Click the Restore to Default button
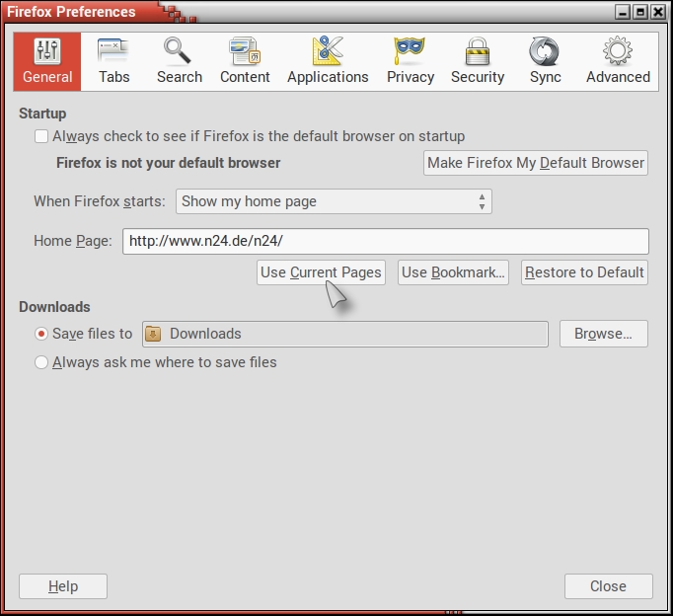 tap(584, 272)
